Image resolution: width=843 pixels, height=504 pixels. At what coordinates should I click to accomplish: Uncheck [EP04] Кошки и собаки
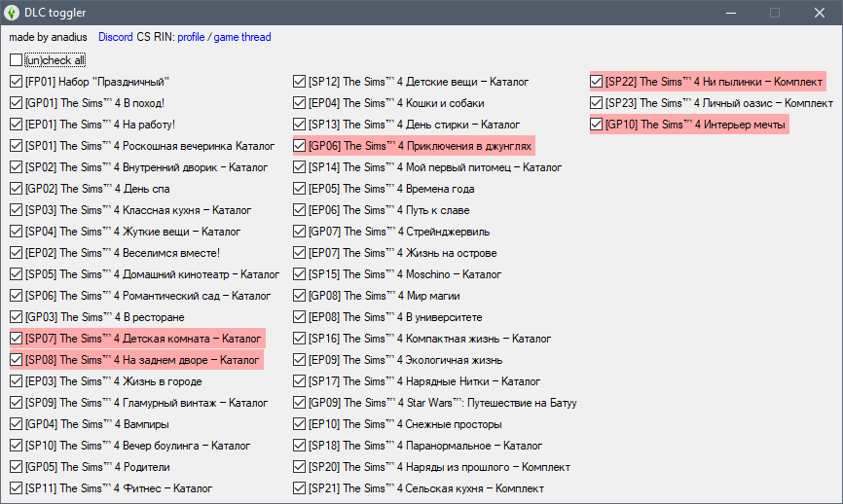pos(300,103)
